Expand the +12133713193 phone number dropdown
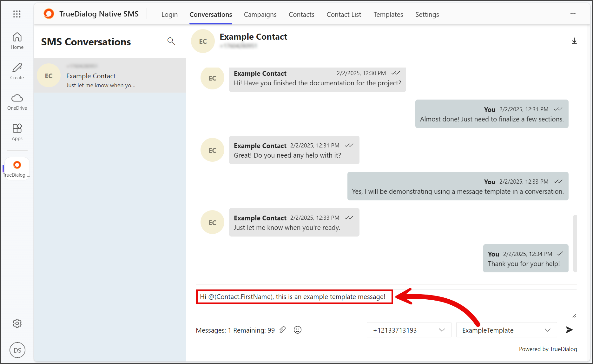This screenshot has height=364, width=593. tap(409, 330)
